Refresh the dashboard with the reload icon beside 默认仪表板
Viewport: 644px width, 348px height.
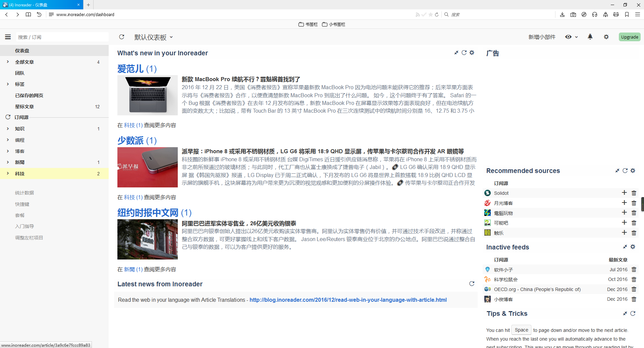(122, 37)
